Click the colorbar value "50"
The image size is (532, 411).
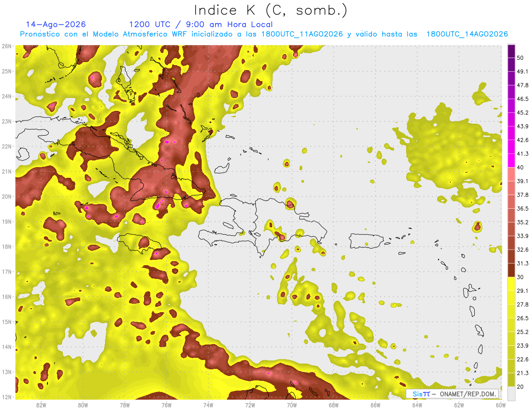click(x=520, y=57)
